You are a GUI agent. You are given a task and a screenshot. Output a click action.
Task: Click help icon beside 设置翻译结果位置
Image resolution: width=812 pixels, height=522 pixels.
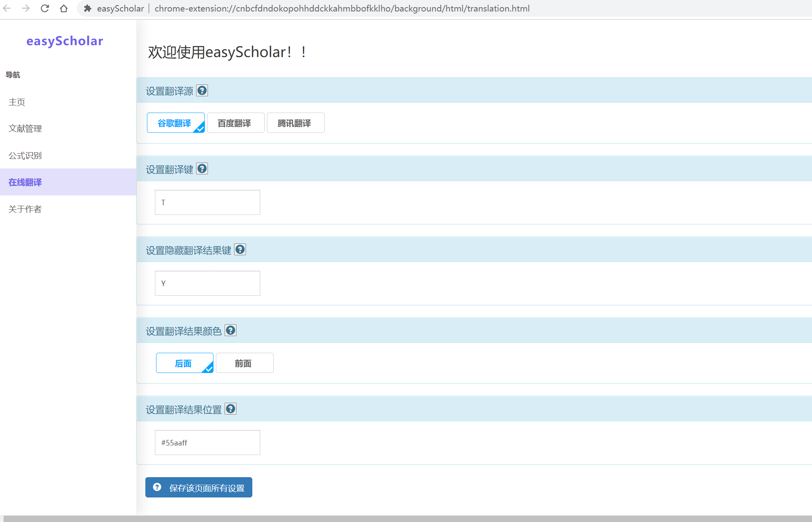point(231,409)
